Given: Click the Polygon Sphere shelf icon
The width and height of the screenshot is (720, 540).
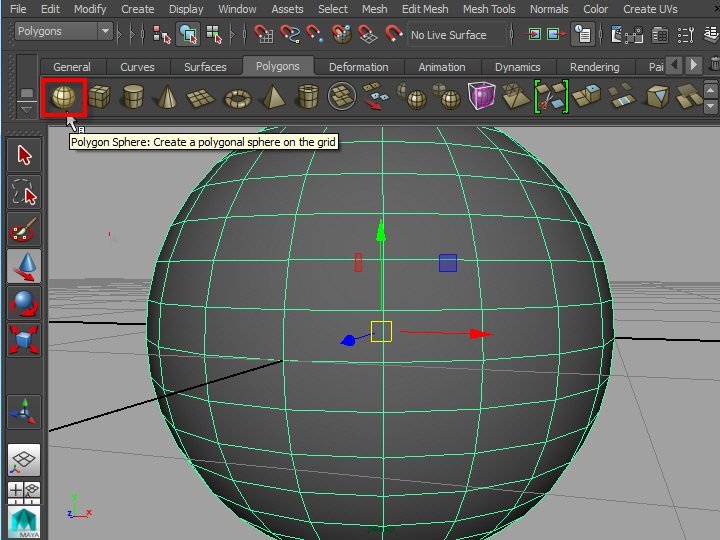Looking at the screenshot, I should click(64, 97).
